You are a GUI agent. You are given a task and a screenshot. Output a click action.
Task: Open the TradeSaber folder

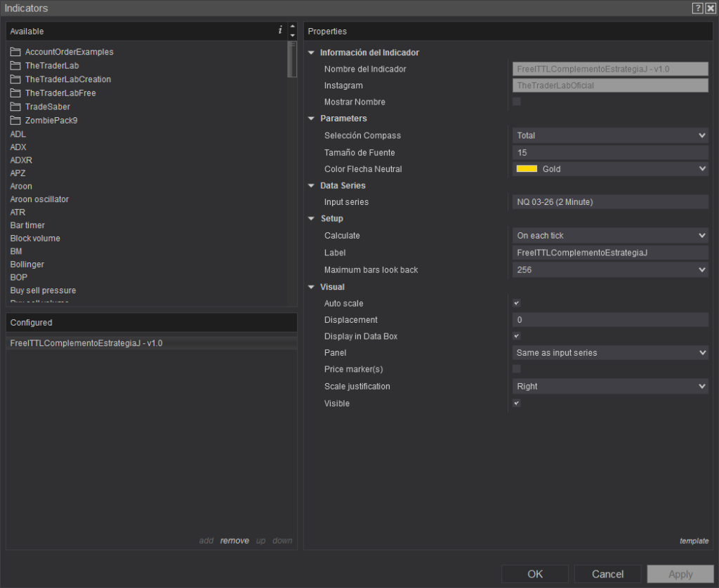pos(47,107)
